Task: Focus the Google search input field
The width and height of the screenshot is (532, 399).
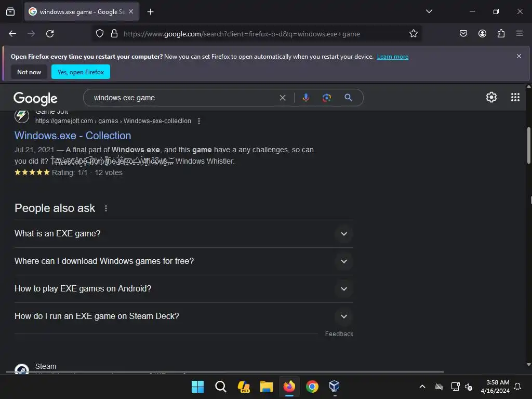Action: point(183,98)
